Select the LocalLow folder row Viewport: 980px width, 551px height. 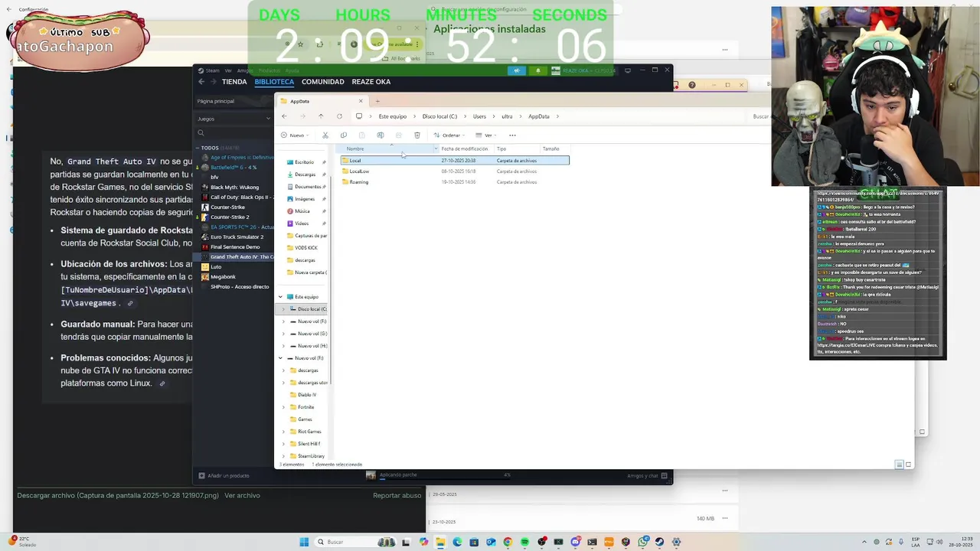455,171
